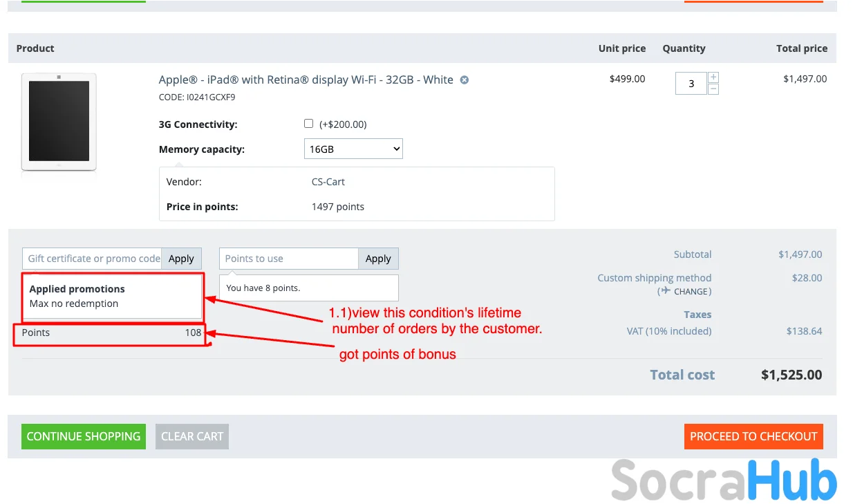The image size is (853, 504).
Task: Click the shipping cost $28.00
Action: coord(807,278)
